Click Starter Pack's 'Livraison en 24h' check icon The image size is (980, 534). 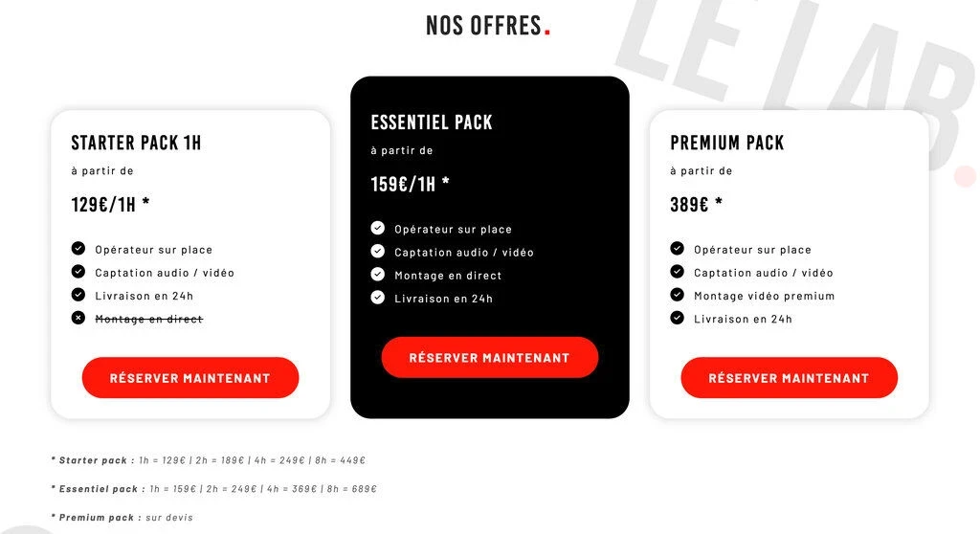78,295
